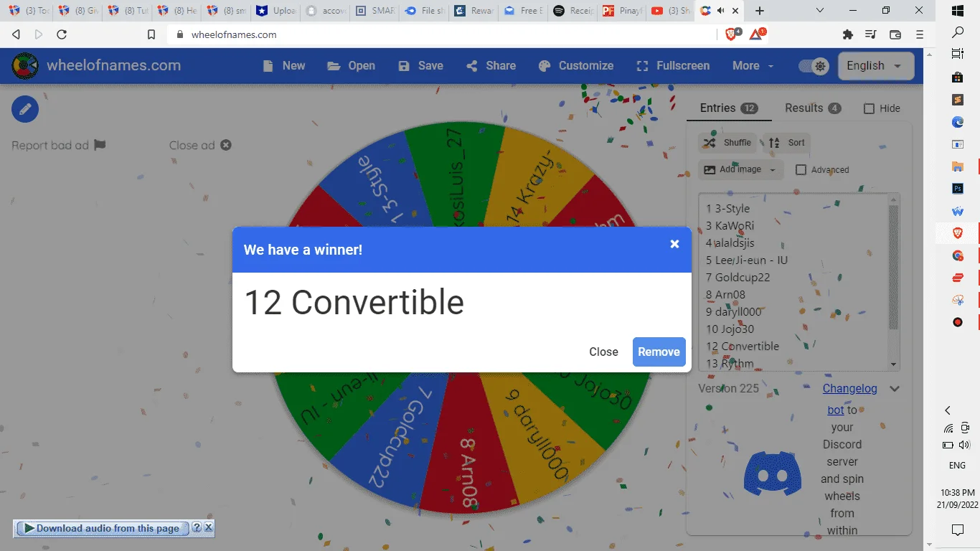Click Customize in the top menu
The width and height of the screenshot is (980, 551).
(576, 66)
